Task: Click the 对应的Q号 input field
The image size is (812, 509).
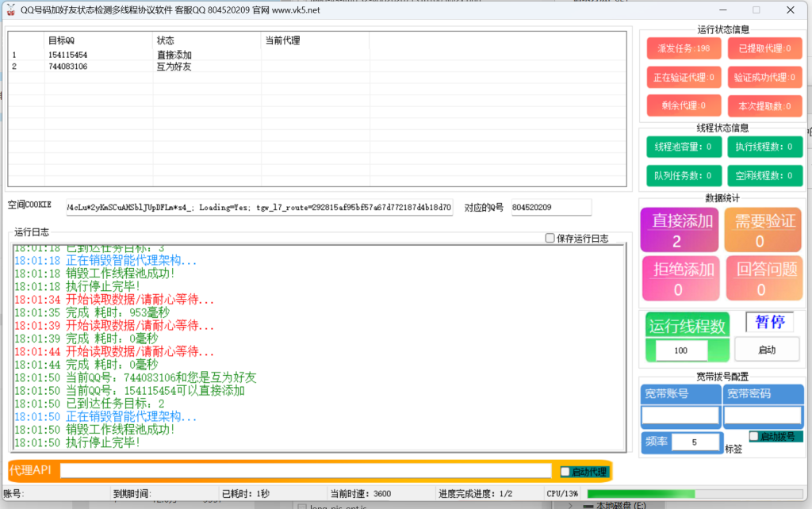Action: coord(551,207)
